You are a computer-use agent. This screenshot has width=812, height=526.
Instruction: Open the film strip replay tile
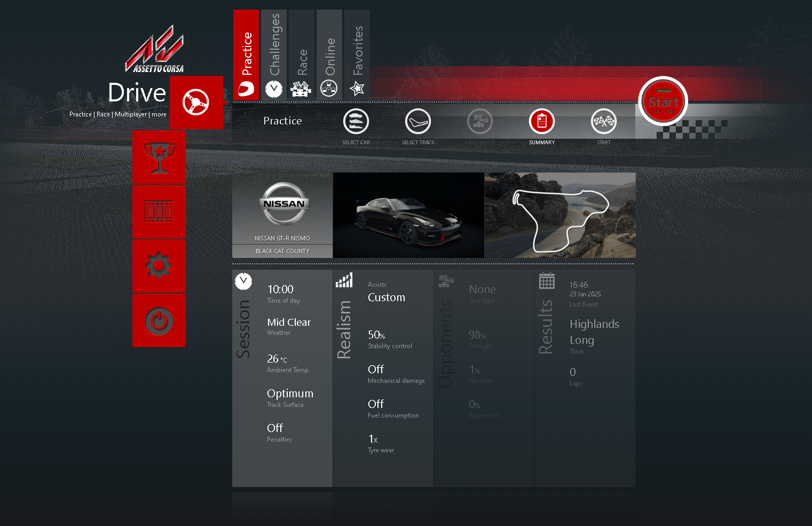coord(159,211)
